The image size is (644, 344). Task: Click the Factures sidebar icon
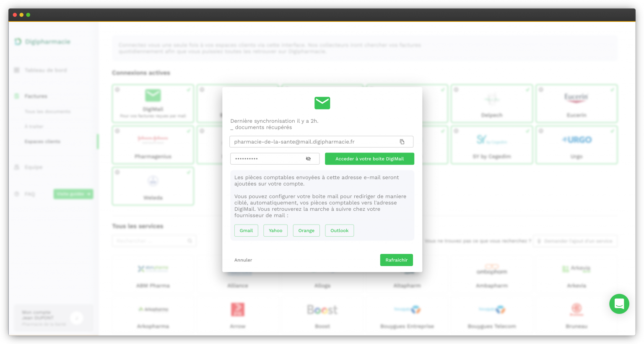[x=18, y=96]
